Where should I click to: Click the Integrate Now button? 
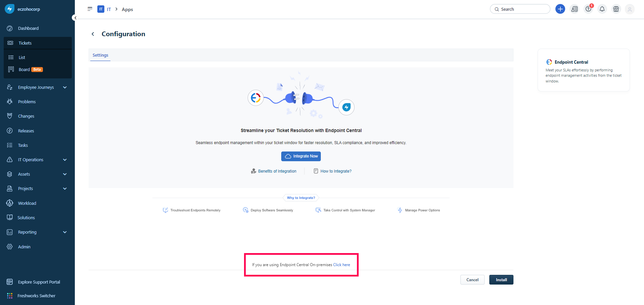(301, 156)
